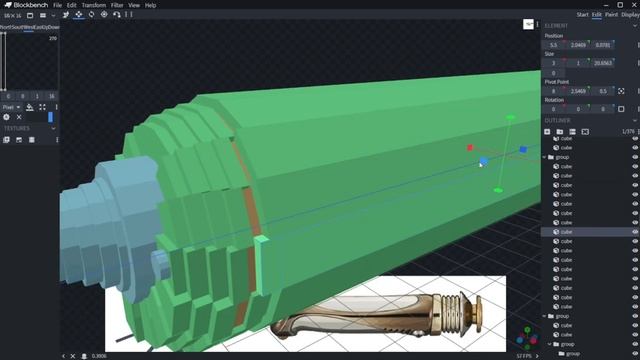
Task: Click the right arrow beside the FPS counter
Action: [x=537, y=356]
